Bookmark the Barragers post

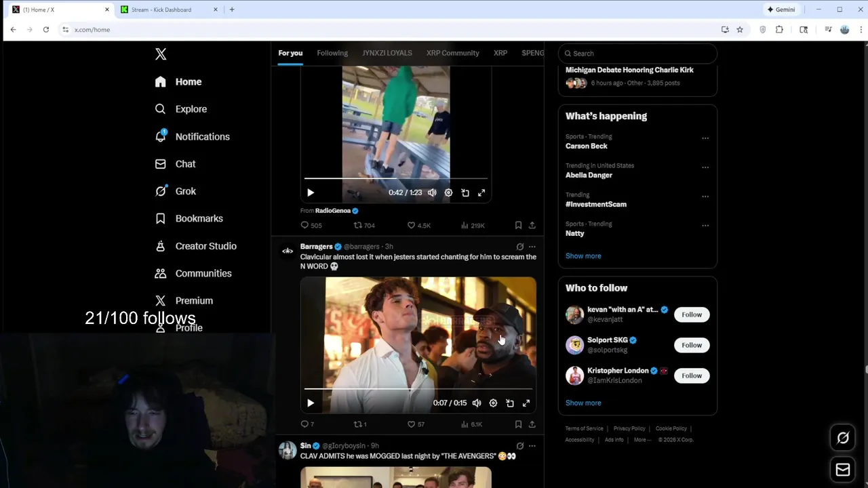pyautogui.click(x=518, y=424)
